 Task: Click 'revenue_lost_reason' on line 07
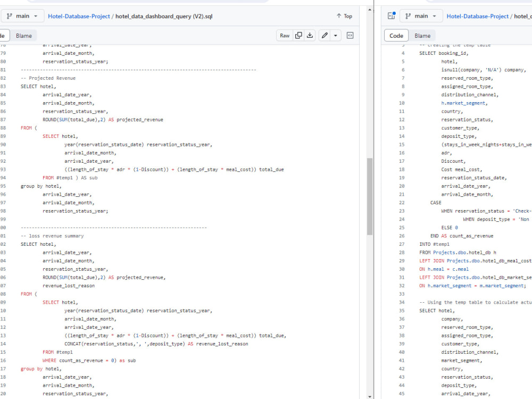[69, 286]
